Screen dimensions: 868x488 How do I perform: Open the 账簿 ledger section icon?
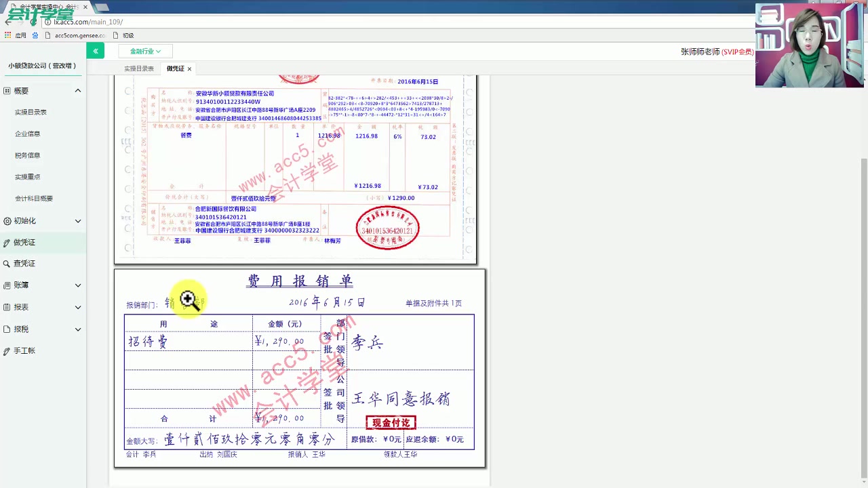click(x=9, y=285)
